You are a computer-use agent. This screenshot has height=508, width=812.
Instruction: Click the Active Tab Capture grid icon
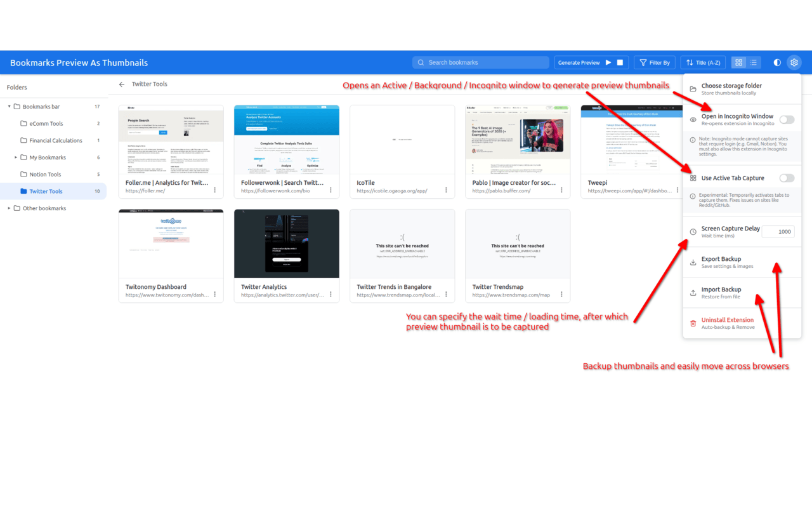coord(693,178)
